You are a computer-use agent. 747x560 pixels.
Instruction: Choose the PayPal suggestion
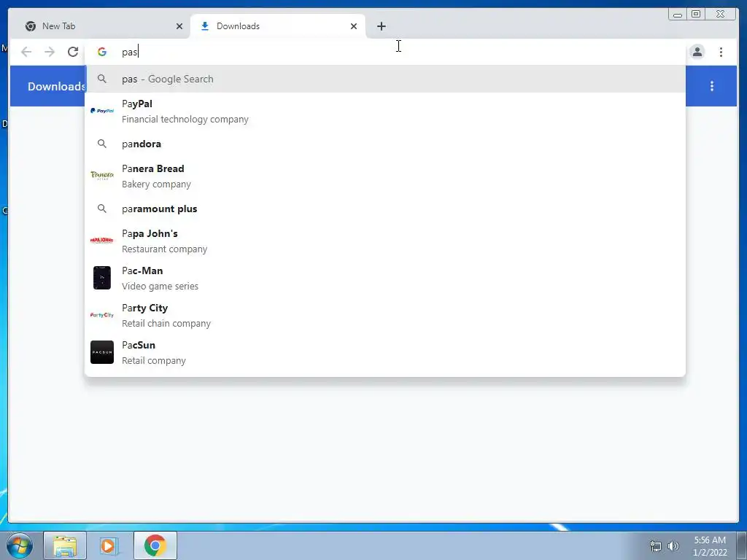[x=385, y=111]
